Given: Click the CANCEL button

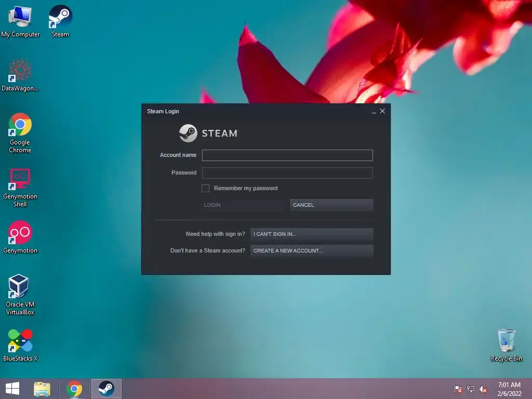Looking at the screenshot, I should [x=331, y=205].
